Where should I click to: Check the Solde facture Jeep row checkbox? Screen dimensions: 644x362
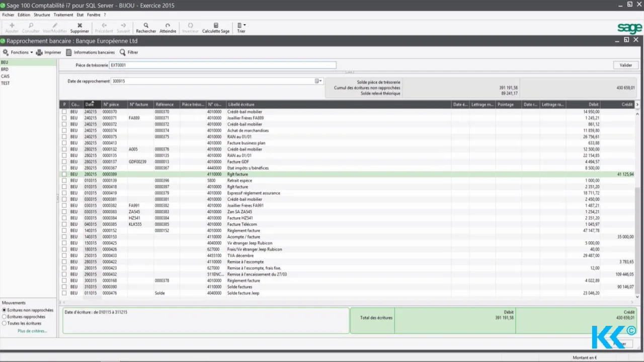64,293
